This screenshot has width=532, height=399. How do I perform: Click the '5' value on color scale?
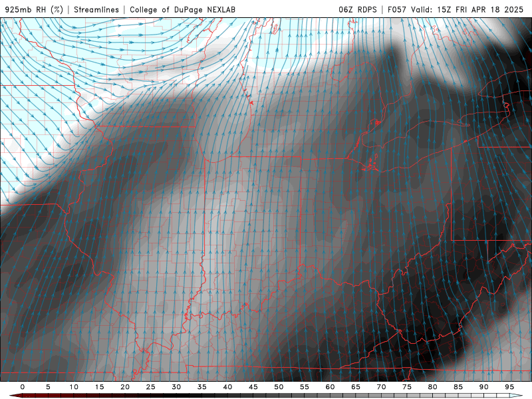[x=48, y=387]
